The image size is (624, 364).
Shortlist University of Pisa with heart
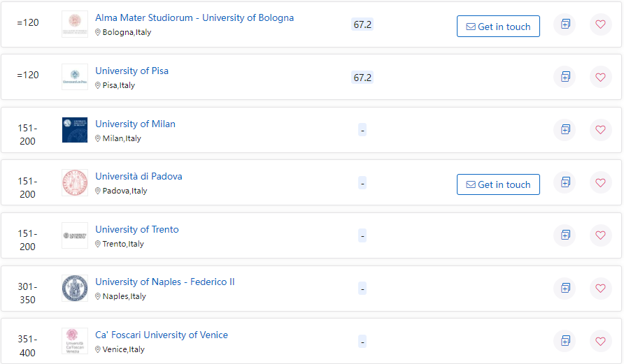600,77
